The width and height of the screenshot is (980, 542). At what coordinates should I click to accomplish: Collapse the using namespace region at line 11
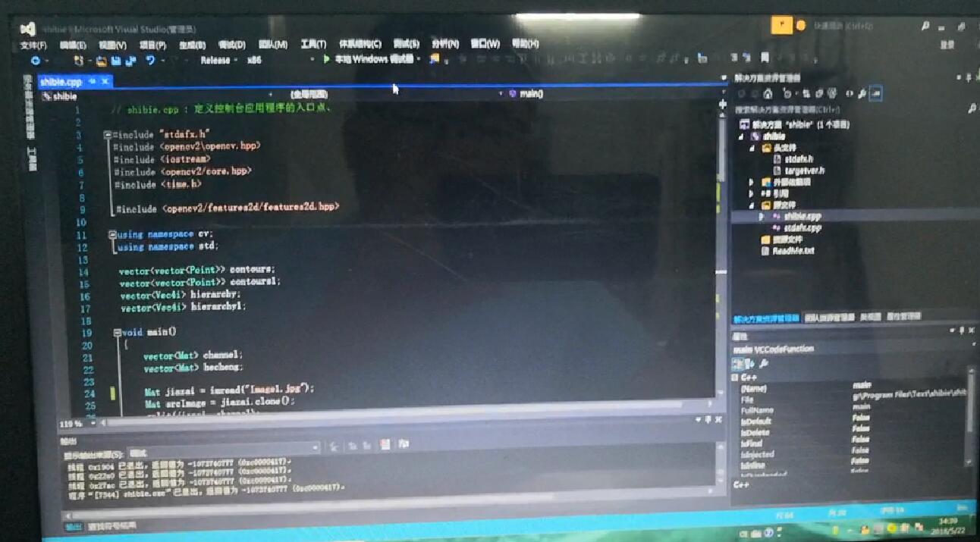click(x=112, y=235)
